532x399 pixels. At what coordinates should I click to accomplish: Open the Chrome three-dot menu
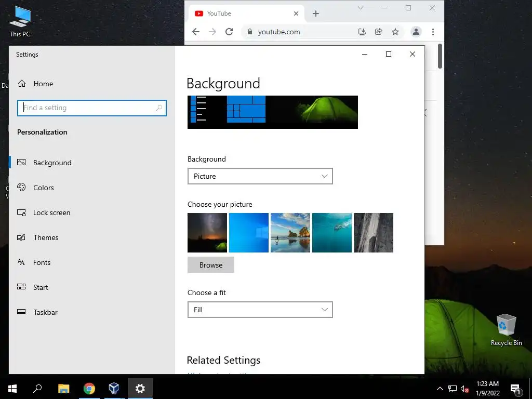pyautogui.click(x=433, y=32)
